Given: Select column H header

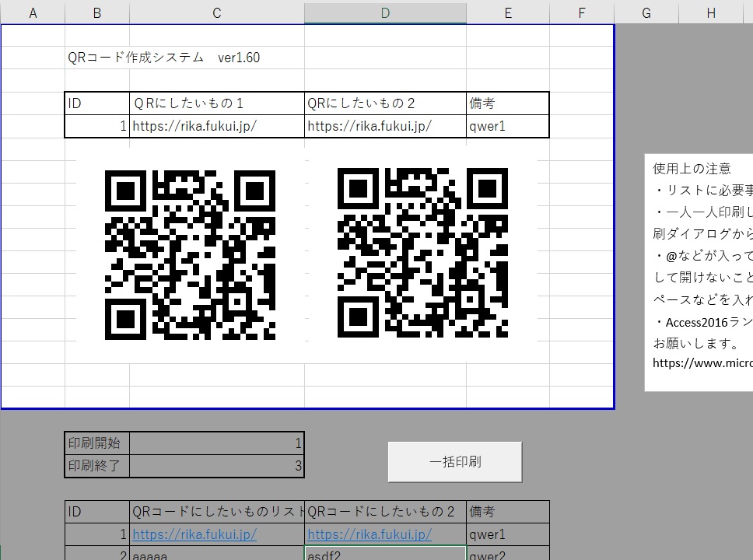Looking at the screenshot, I should click(711, 12).
